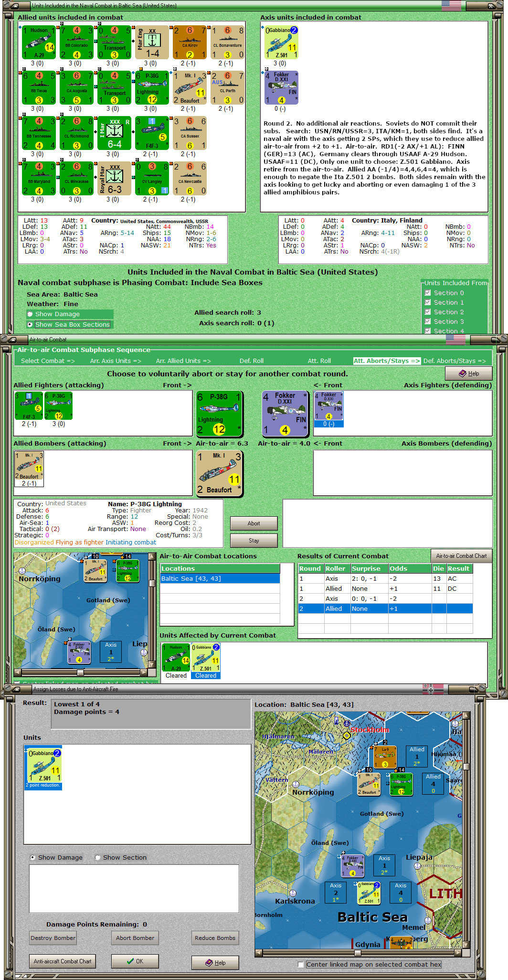Click Baltic Sea map horizontal scrollbar thumb

pyautogui.click(x=358, y=953)
